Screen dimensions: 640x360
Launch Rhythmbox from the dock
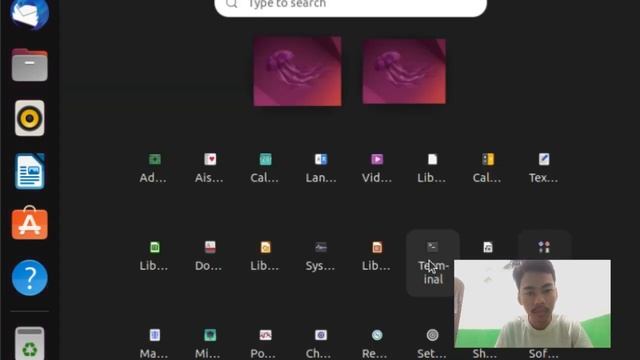click(x=30, y=118)
